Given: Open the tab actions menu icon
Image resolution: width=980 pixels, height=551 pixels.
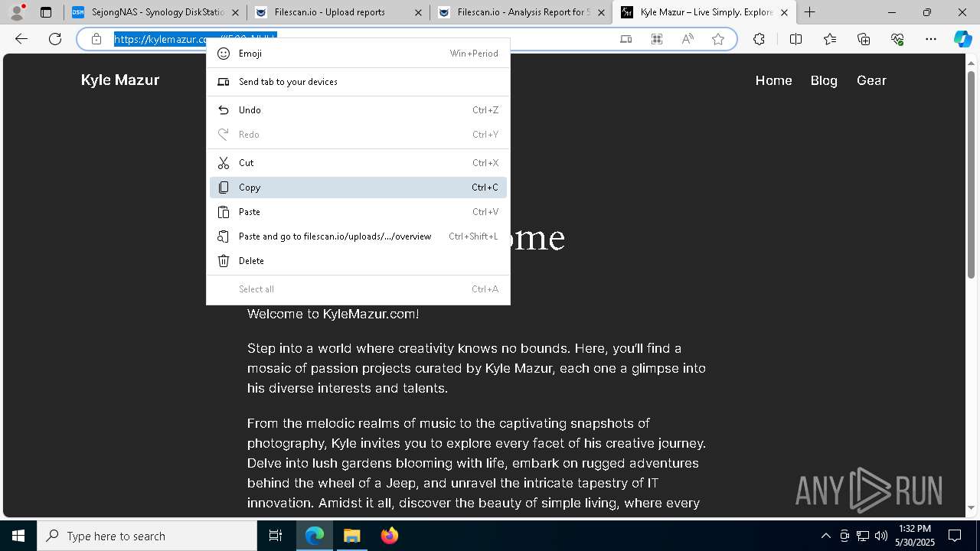Looking at the screenshot, I should tap(46, 12).
